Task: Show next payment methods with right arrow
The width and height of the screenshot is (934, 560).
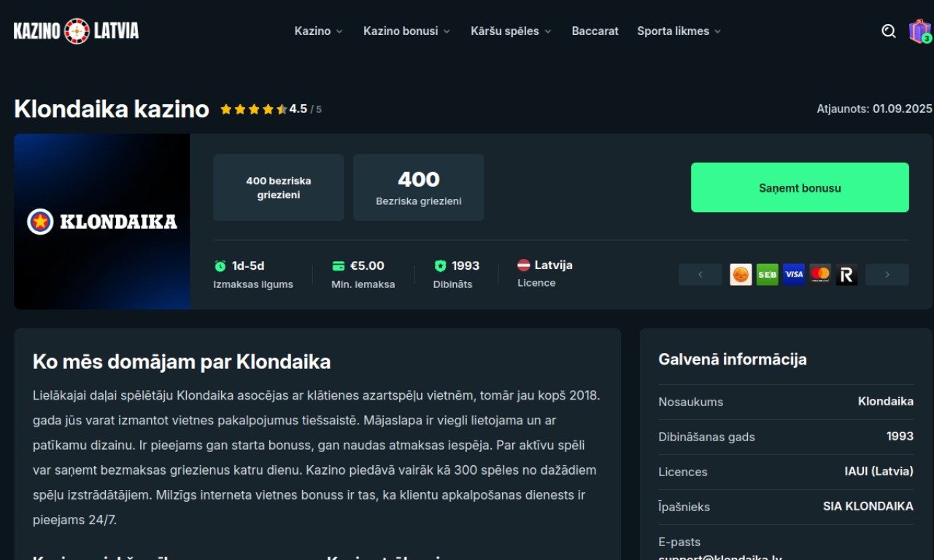Action: coord(887,274)
